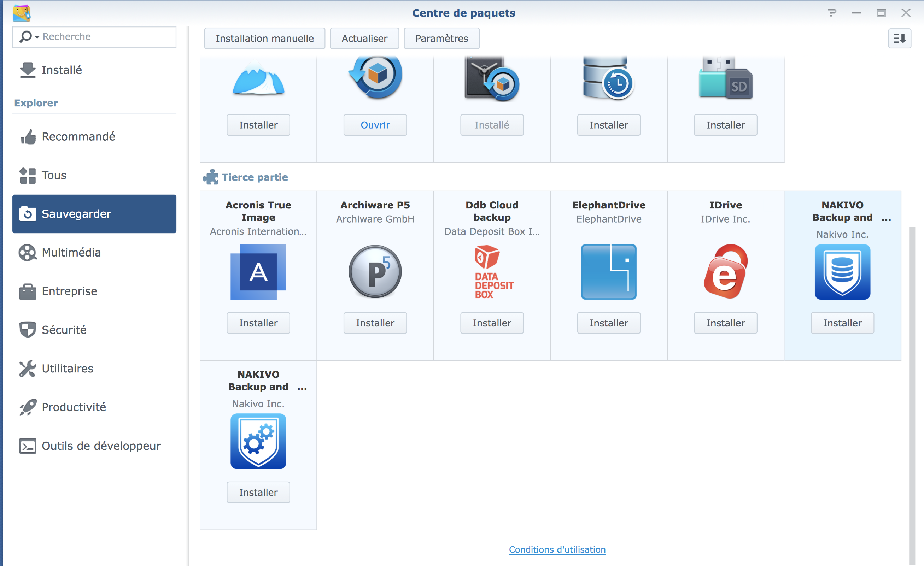Click the Archiware P5 icon
924x566 pixels.
click(375, 272)
